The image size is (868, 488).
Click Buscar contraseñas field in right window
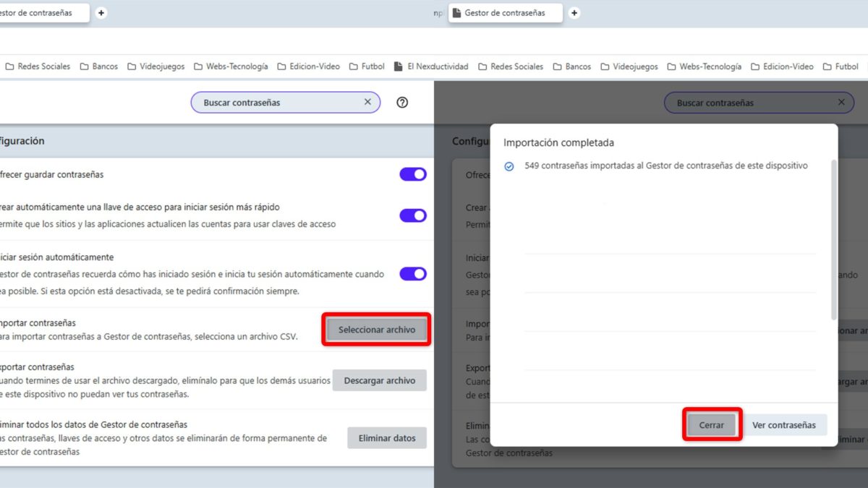tap(759, 103)
